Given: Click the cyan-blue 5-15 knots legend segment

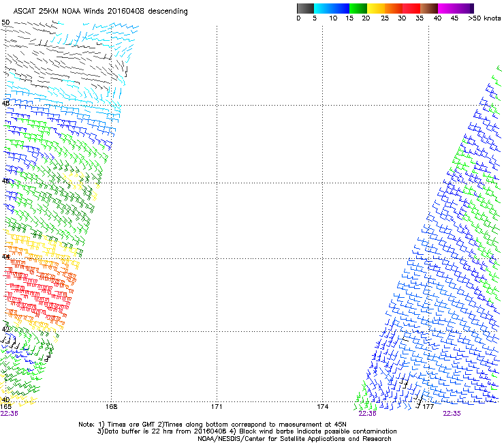Looking at the screenshot, I should coord(332,8).
